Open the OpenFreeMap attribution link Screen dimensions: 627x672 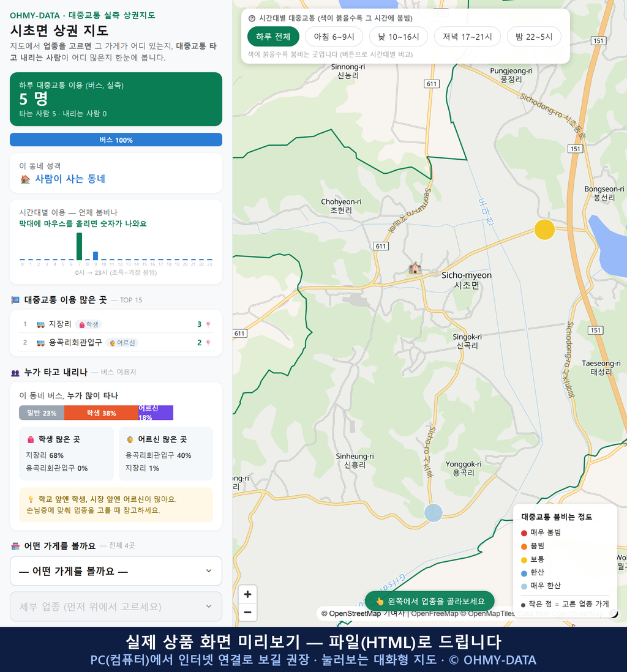click(x=435, y=613)
